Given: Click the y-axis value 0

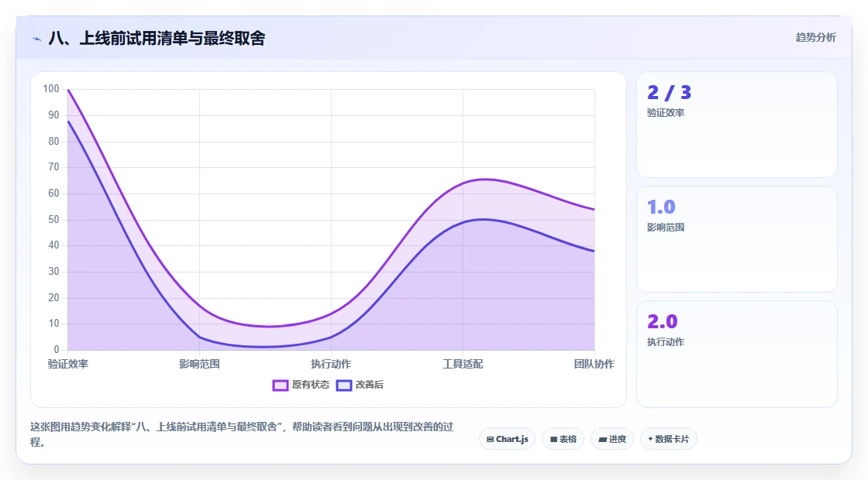Looking at the screenshot, I should [x=57, y=349].
